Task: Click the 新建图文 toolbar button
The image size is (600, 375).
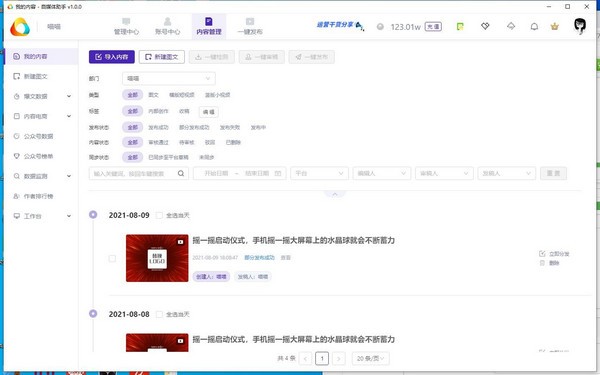Action: [162, 57]
